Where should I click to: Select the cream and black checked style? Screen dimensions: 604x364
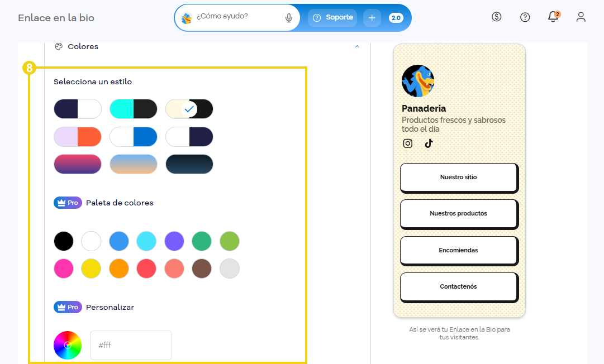pos(189,109)
